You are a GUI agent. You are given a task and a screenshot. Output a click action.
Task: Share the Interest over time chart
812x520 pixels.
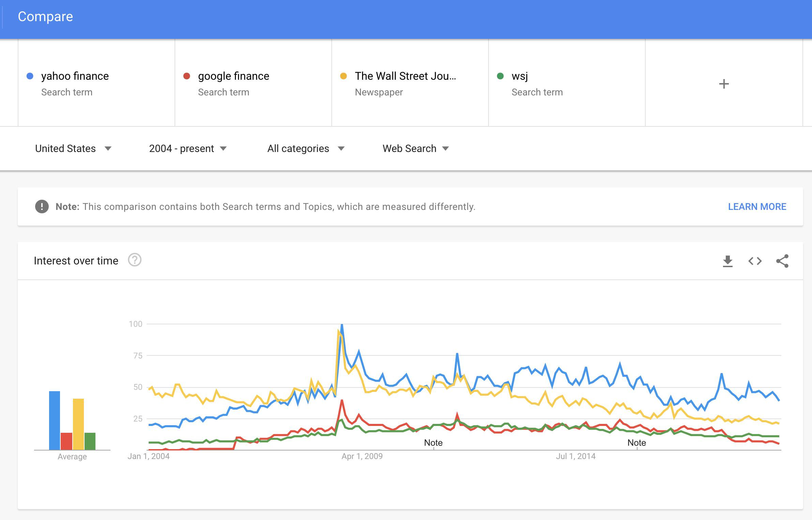[782, 261]
